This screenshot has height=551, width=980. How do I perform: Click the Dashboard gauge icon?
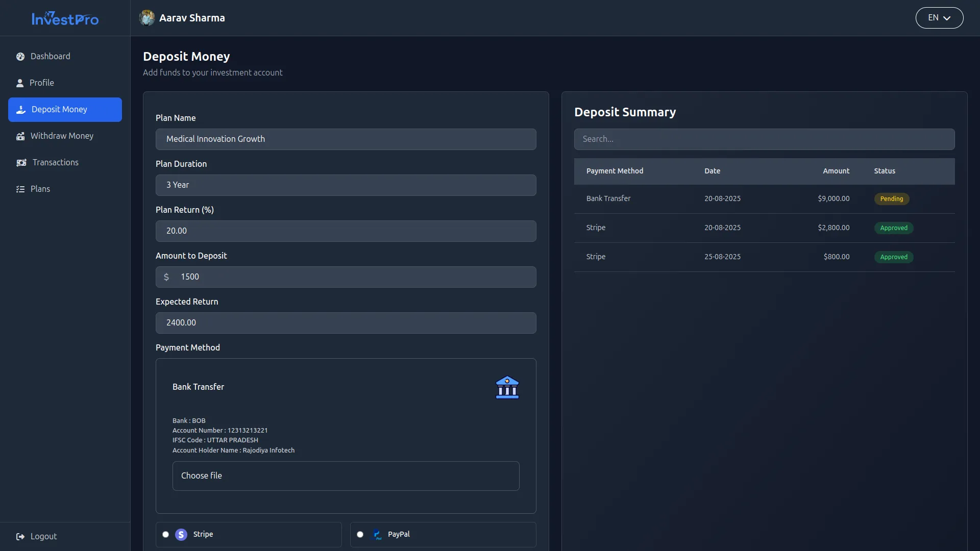pos(20,57)
